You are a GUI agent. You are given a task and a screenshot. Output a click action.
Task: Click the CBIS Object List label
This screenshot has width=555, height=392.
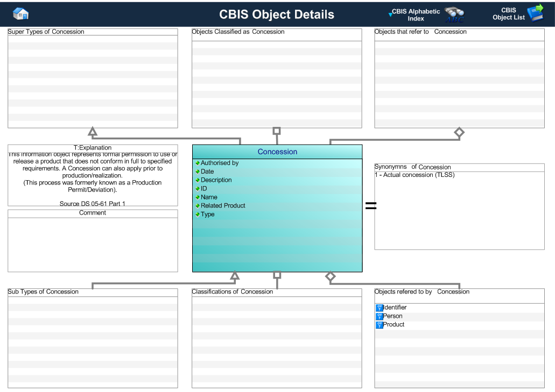click(x=508, y=14)
